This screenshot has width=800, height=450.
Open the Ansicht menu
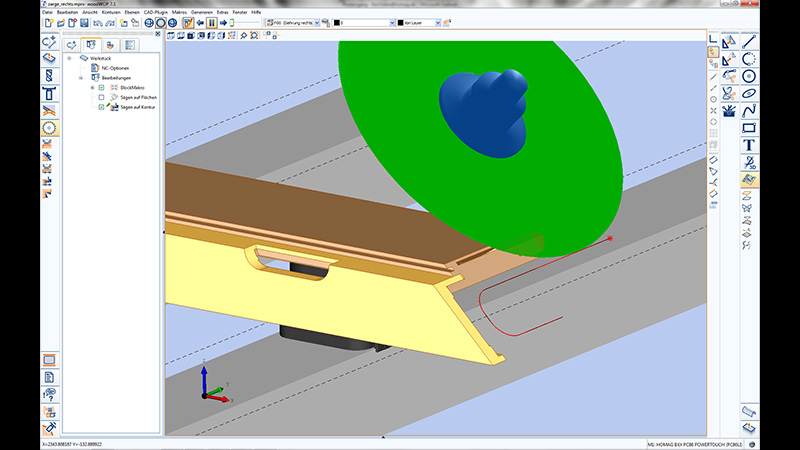[x=90, y=12]
